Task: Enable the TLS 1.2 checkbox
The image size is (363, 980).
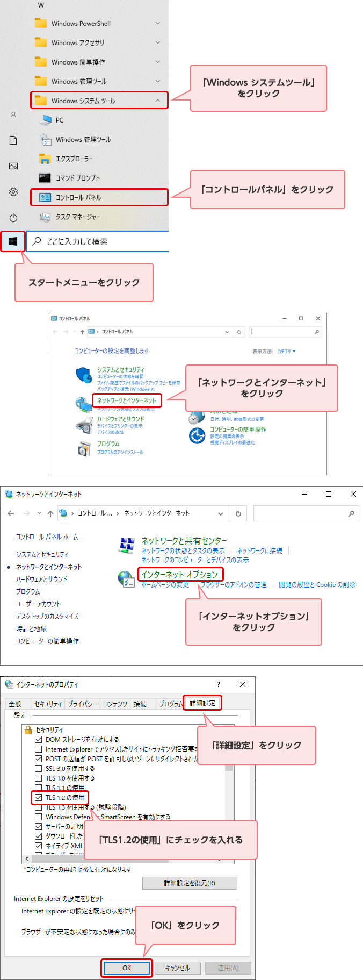Action: point(38,797)
